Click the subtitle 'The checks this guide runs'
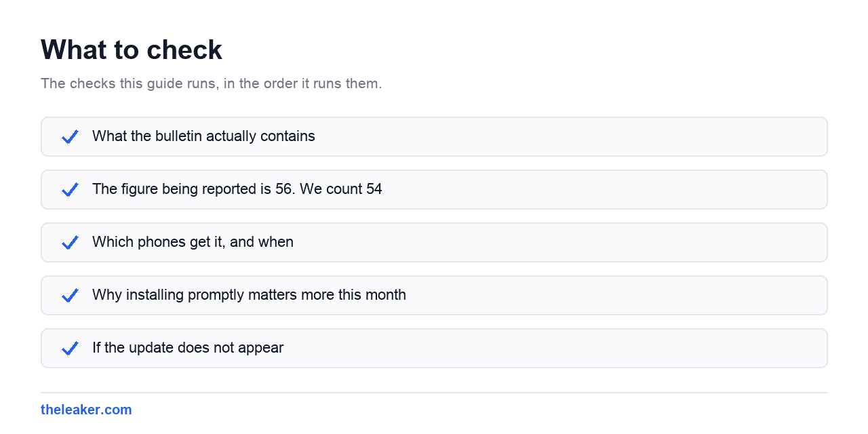868x434 pixels. [211, 84]
